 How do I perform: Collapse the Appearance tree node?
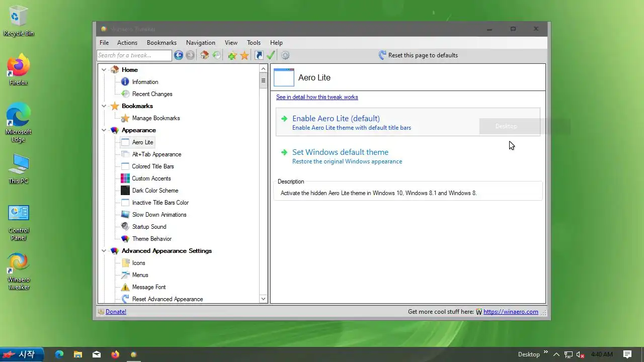(x=104, y=130)
